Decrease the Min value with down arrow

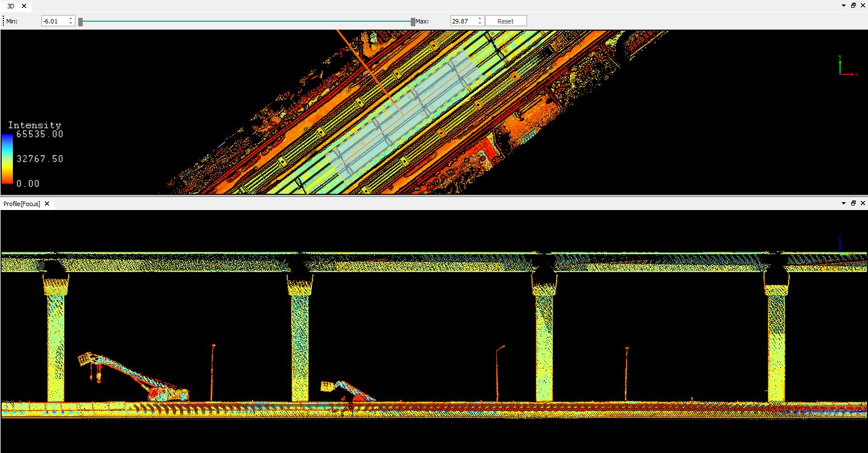pos(70,23)
